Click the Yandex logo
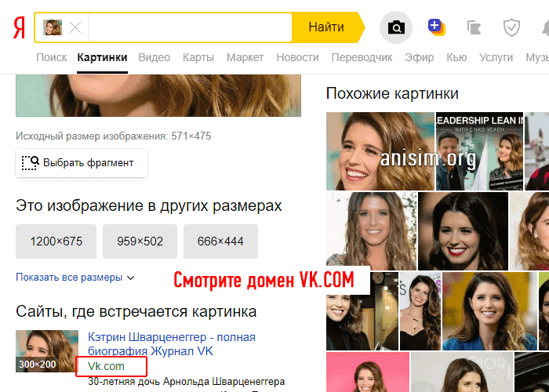 pos(20,27)
